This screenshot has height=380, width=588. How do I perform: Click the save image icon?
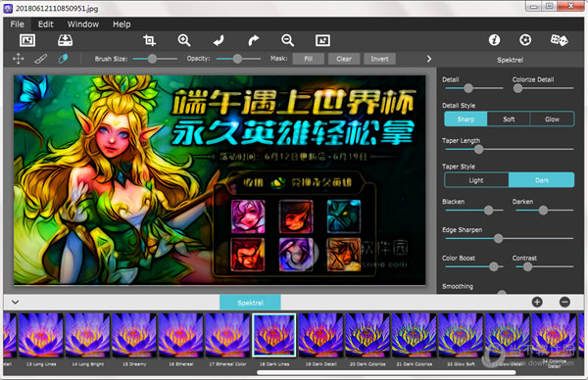(x=66, y=40)
